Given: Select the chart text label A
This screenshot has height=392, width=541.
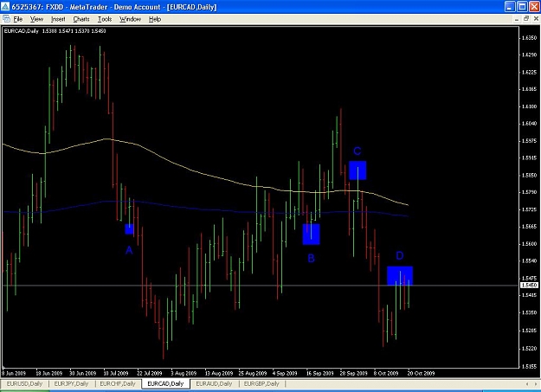Looking at the screenshot, I should pos(129,250).
